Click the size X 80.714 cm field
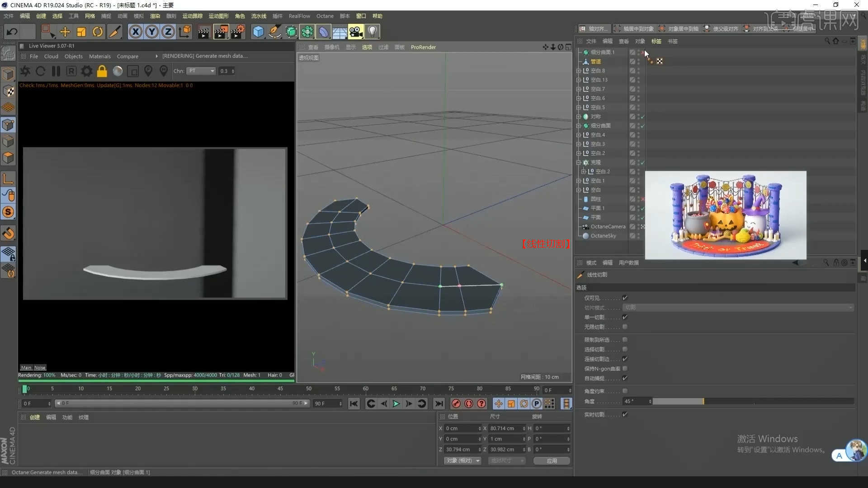 [507, 428]
